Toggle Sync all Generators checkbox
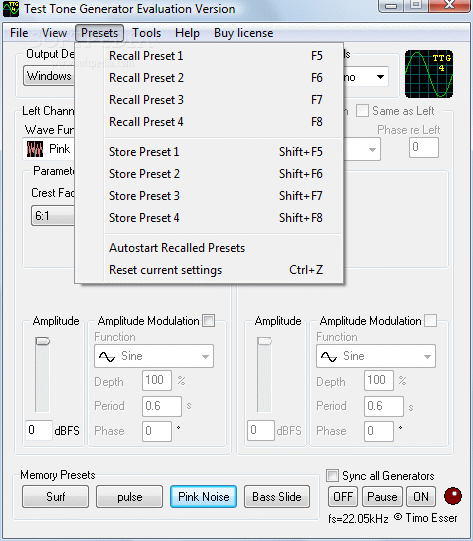This screenshot has width=473, height=541. click(x=333, y=475)
